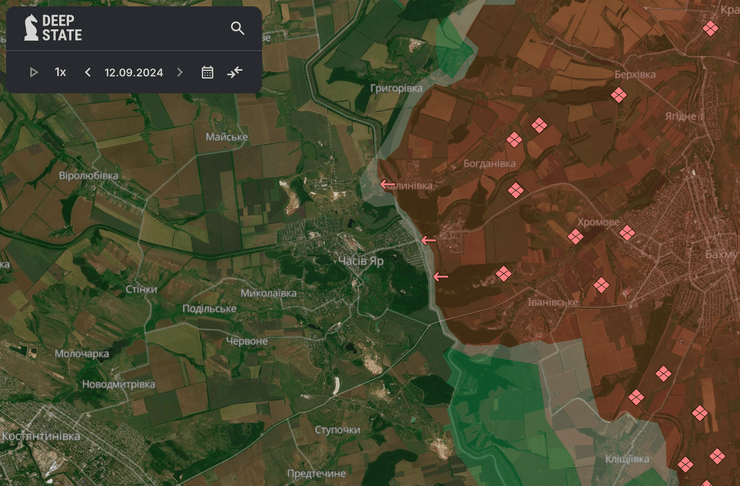Click the unit marker below Богданівка label
740x486 pixels.
coord(516,190)
